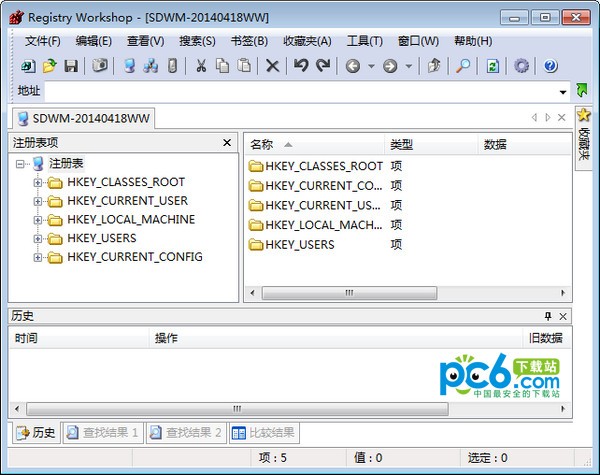Close the 历史 panel

coord(563,316)
